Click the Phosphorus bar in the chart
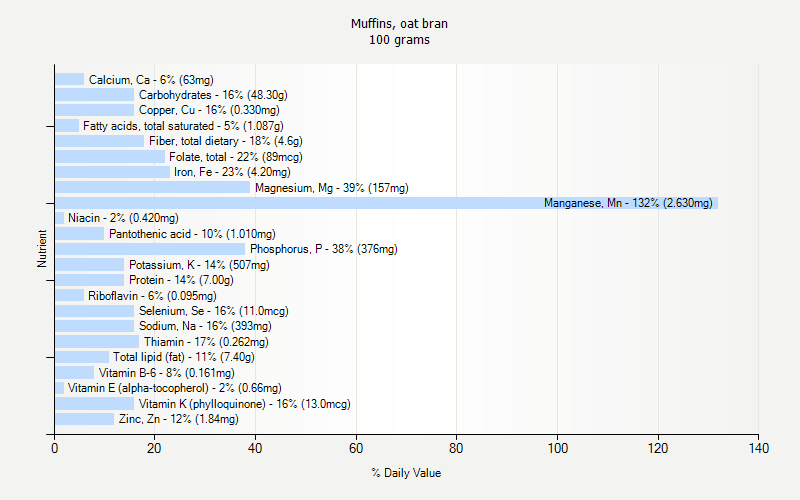Image resolution: width=800 pixels, height=500 pixels. coord(150,249)
